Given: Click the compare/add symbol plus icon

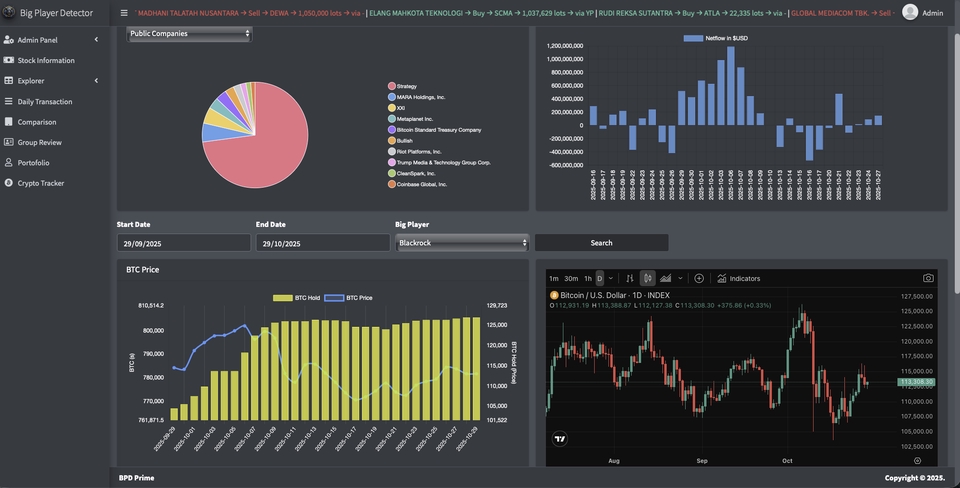Looking at the screenshot, I should pos(699,278).
